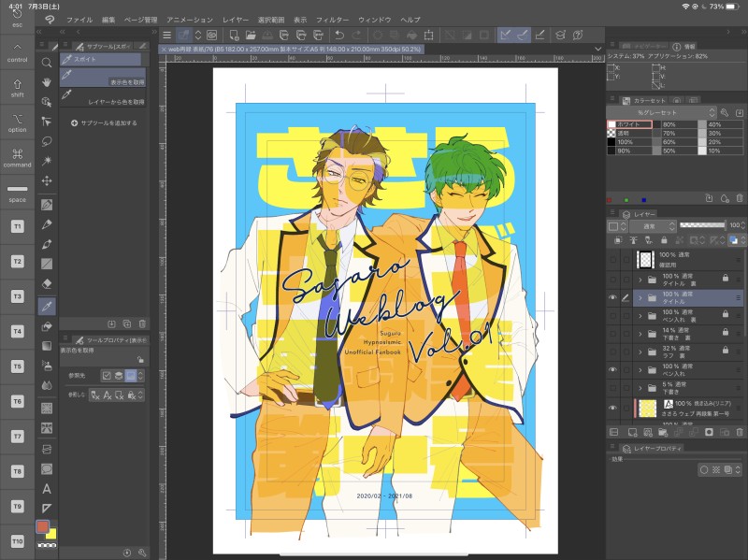This screenshot has height=560, width=748.
Task: Toggle the reference checkbox in Tool Property
Action: pyautogui.click(x=107, y=376)
